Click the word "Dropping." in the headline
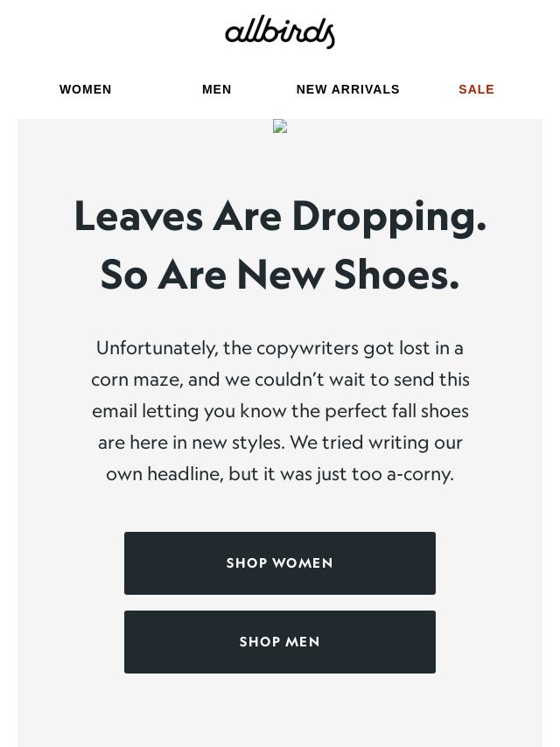Viewport: 560px width, 747px height. coord(388,216)
